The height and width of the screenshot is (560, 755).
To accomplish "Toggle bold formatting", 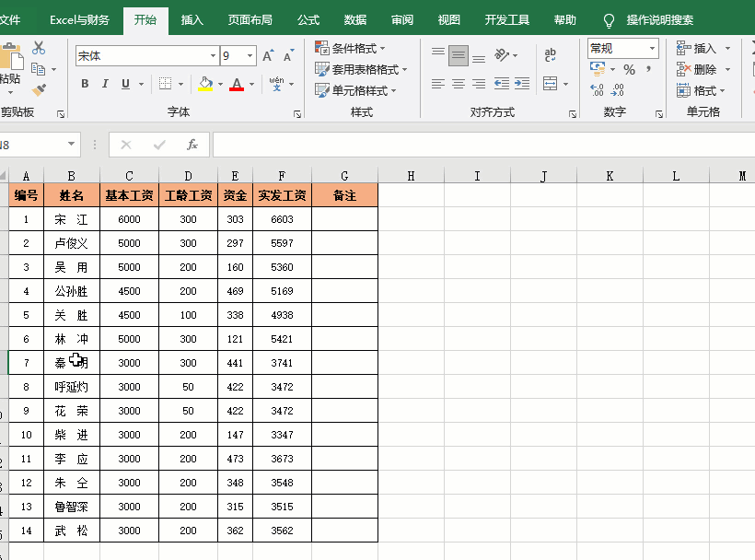I will click(x=85, y=84).
